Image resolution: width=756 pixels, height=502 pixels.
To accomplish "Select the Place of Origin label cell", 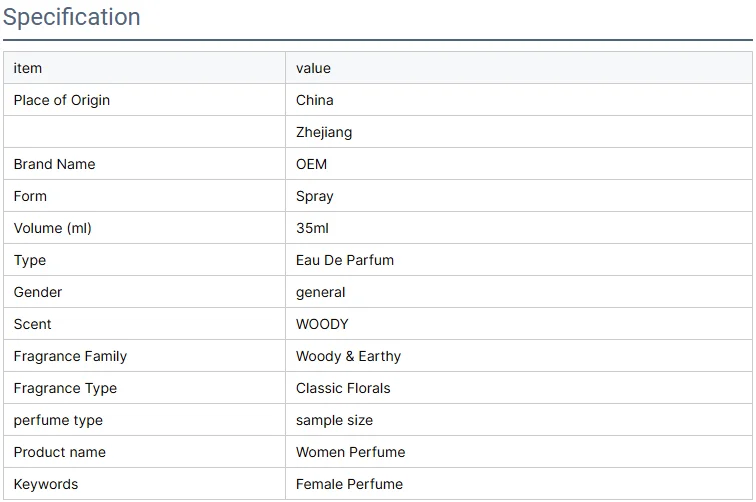I will tap(62, 100).
